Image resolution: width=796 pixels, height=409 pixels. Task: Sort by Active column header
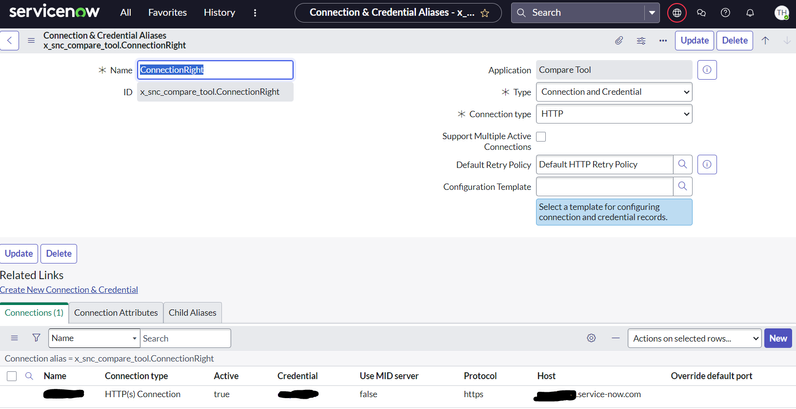226,376
